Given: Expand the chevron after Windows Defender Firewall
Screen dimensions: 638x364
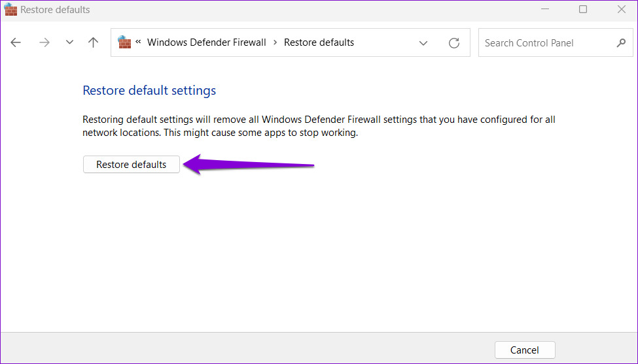Looking at the screenshot, I should click(x=275, y=42).
